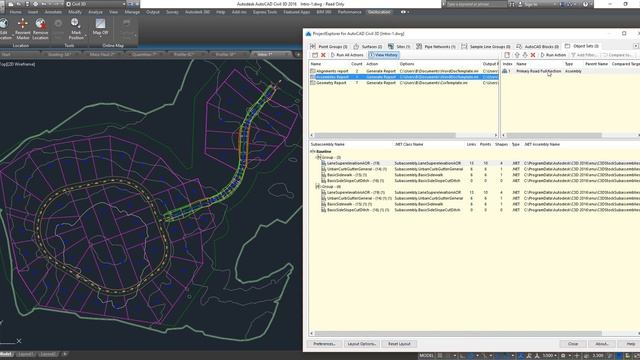Click the Mark Position tool icon
Image resolution: width=640 pixels, height=360 pixels.
(x=75, y=24)
